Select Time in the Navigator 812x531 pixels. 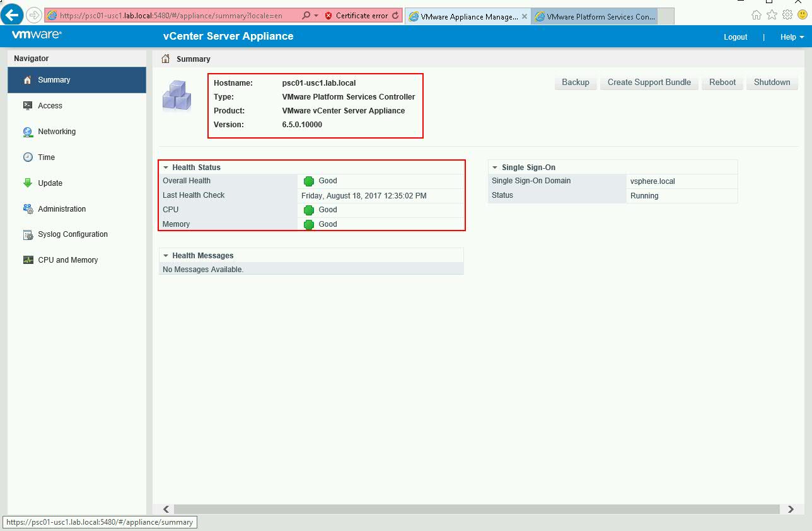pyautogui.click(x=77, y=157)
